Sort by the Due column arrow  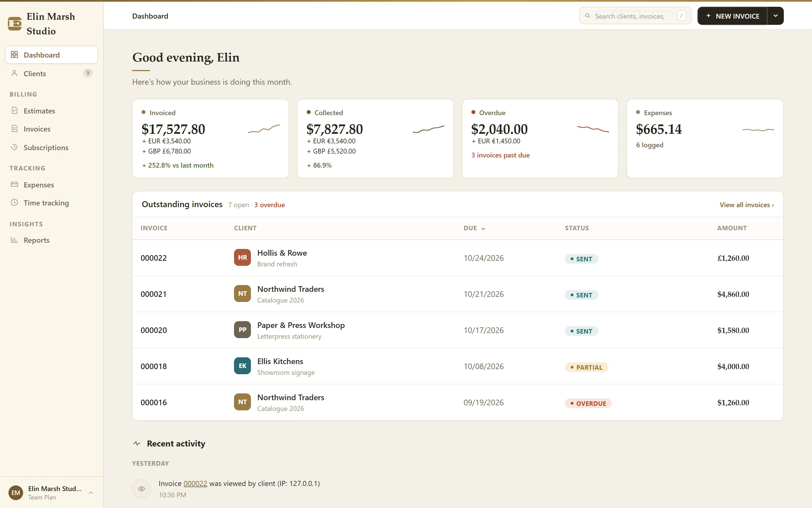point(483,229)
